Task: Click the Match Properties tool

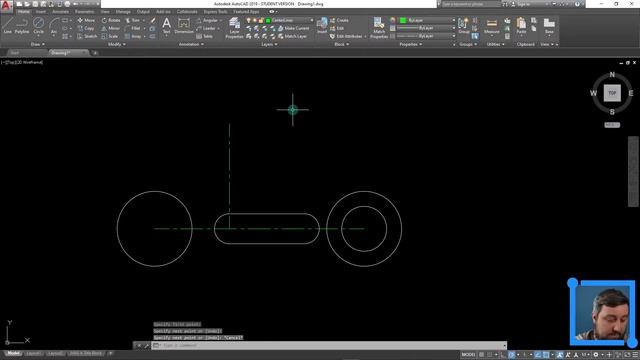Action: click(x=379, y=28)
